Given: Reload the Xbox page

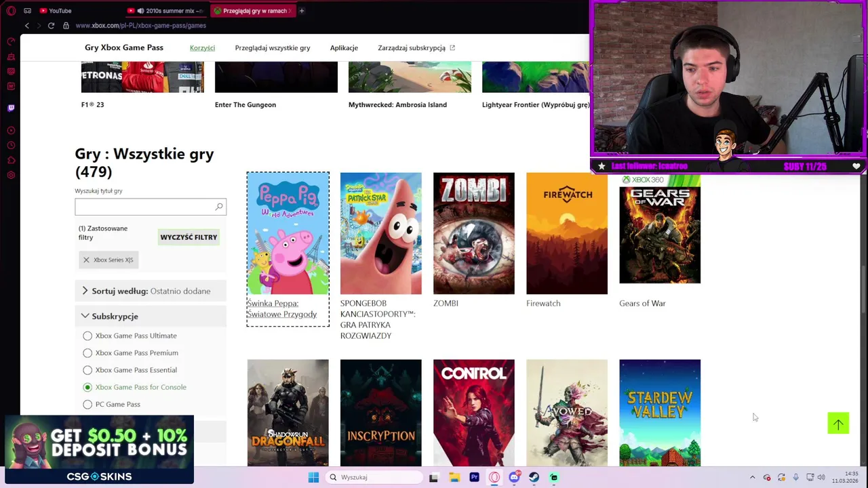Looking at the screenshot, I should click(x=51, y=26).
